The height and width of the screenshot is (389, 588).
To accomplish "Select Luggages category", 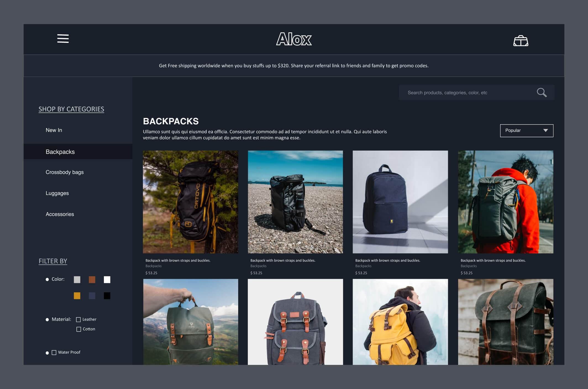I will [57, 193].
